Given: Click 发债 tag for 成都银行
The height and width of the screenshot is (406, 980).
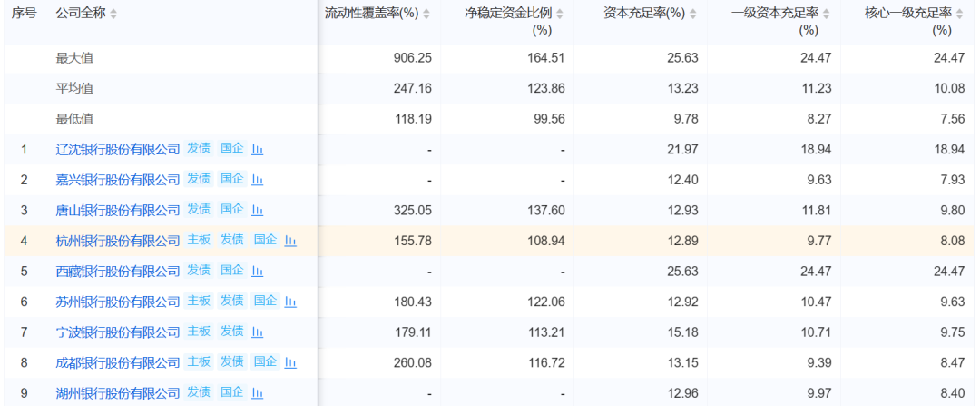Looking at the screenshot, I should 232,361.
